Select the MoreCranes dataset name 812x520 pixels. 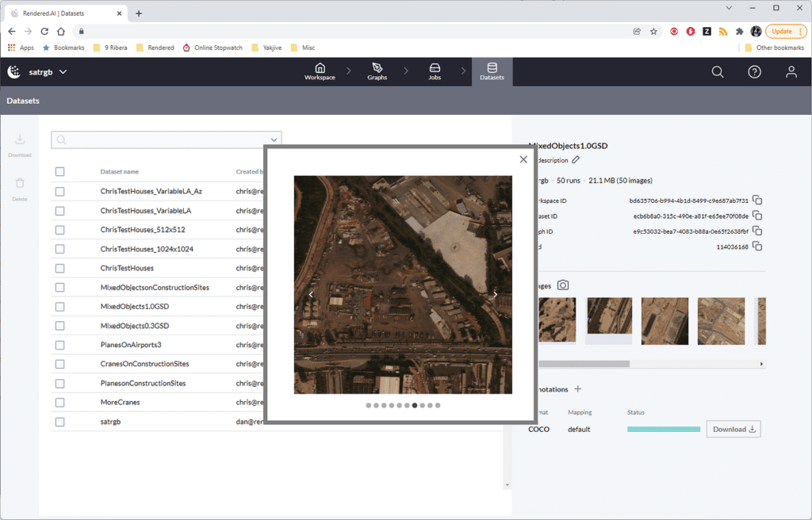121,403
